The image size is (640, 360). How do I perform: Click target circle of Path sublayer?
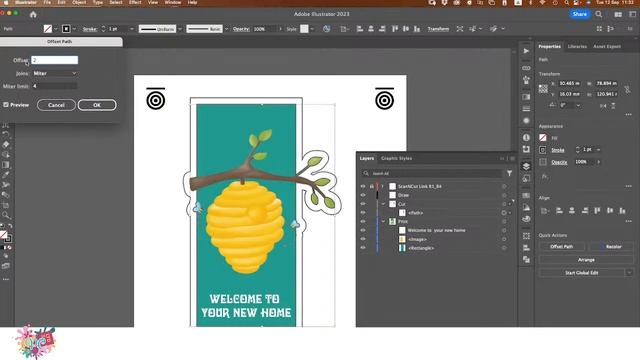point(504,213)
